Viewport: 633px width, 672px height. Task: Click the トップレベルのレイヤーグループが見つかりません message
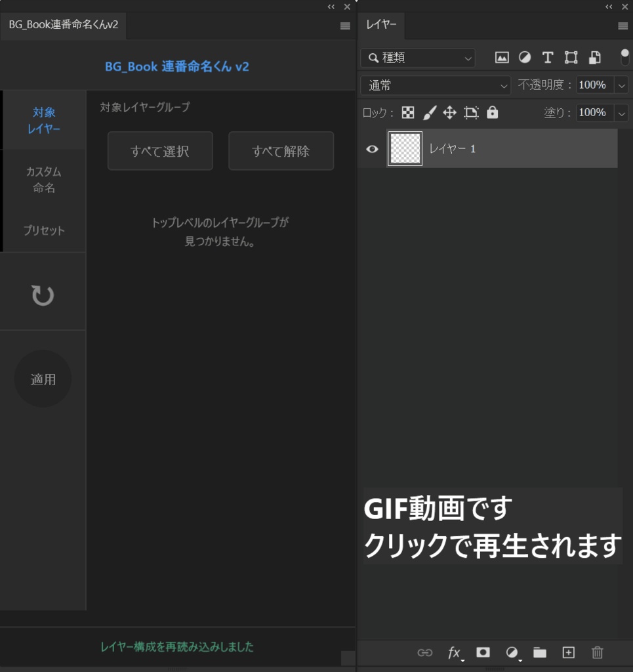click(220, 232)
